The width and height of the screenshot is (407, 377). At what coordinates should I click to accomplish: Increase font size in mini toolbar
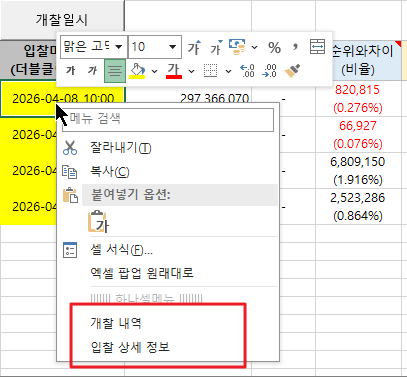click(x=194, y=48)
